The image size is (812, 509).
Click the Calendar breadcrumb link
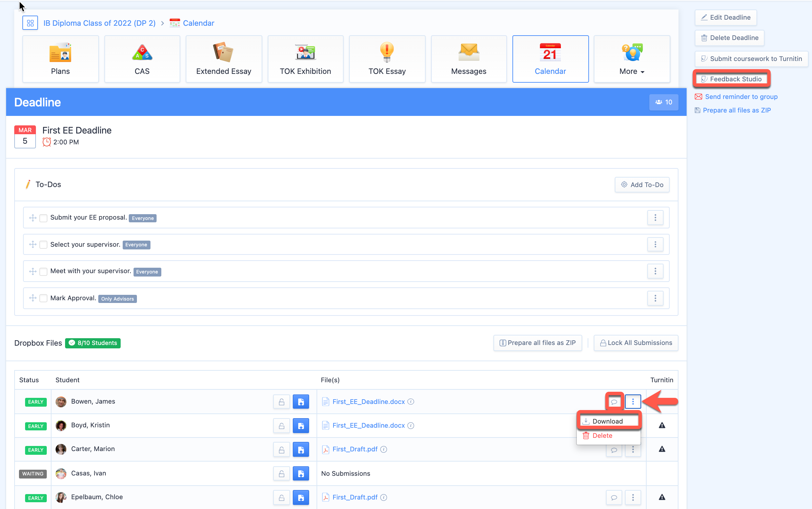coord(199,23)
